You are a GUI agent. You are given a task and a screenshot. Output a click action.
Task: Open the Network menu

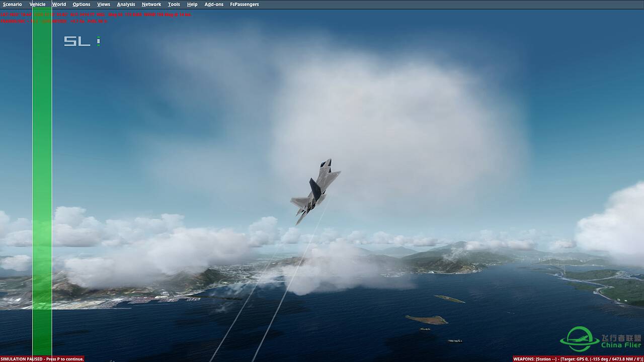pos(151,5)
